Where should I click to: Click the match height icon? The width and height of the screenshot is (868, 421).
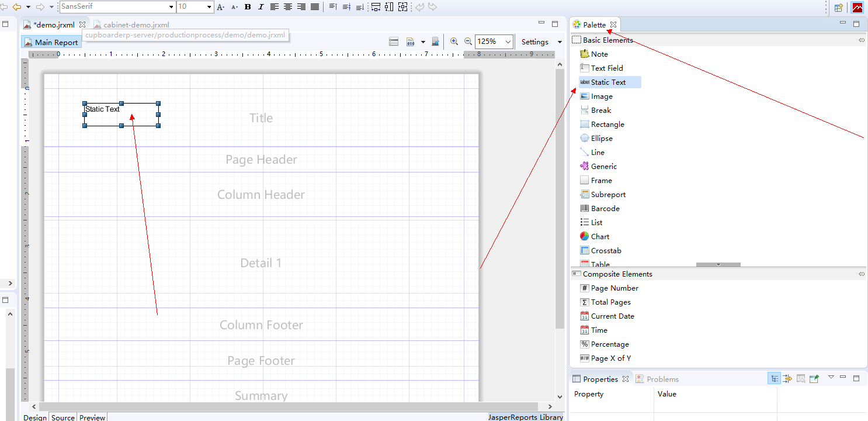(389, 7)
